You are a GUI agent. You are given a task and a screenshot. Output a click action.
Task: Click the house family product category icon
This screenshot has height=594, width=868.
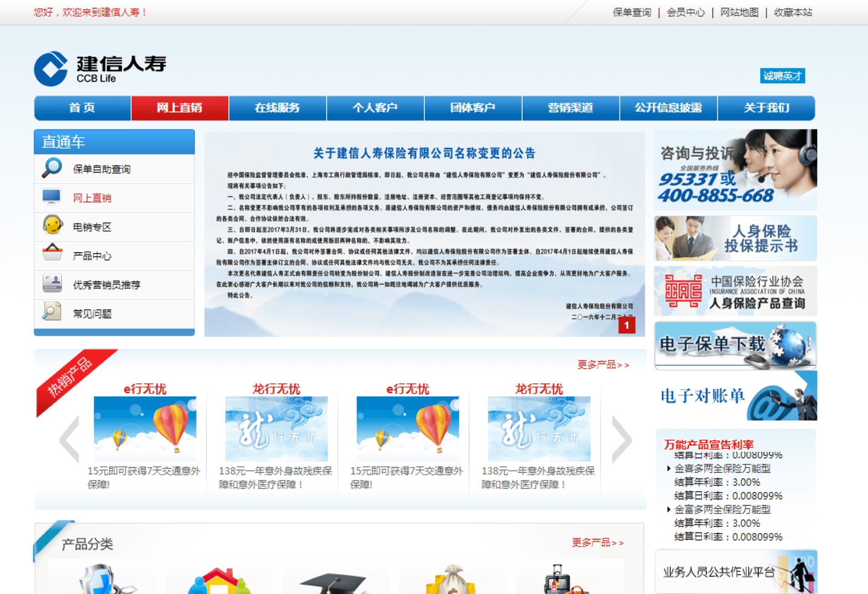point(219,580)
